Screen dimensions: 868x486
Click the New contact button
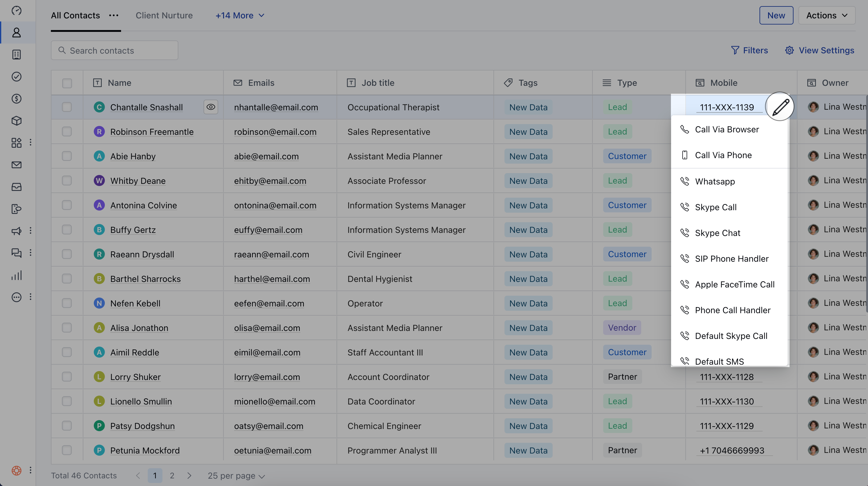click(x=776, y=16)
